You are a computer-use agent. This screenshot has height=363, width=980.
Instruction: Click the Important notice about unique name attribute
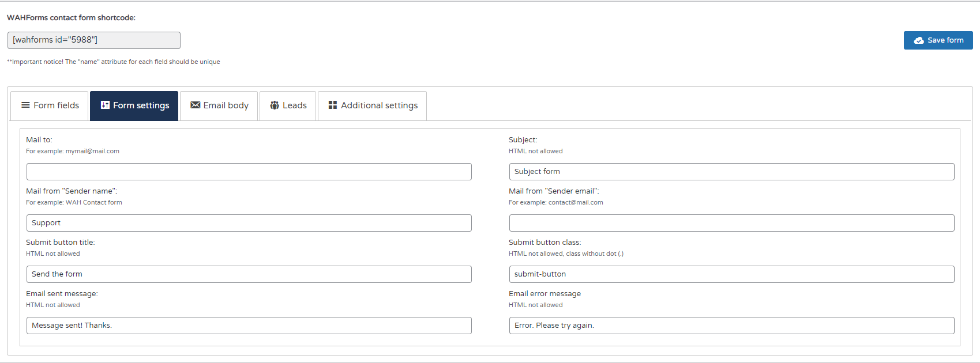click(x=114, y=62)
